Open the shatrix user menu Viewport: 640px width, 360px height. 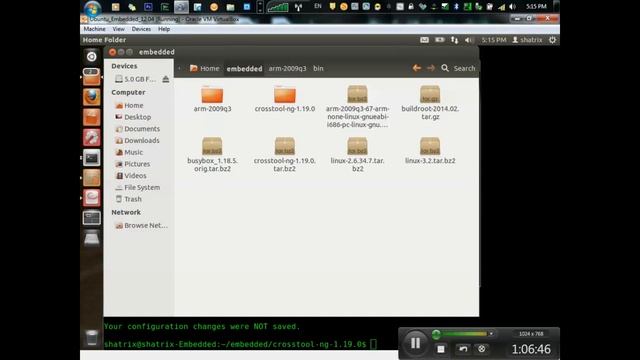point(527,40)
